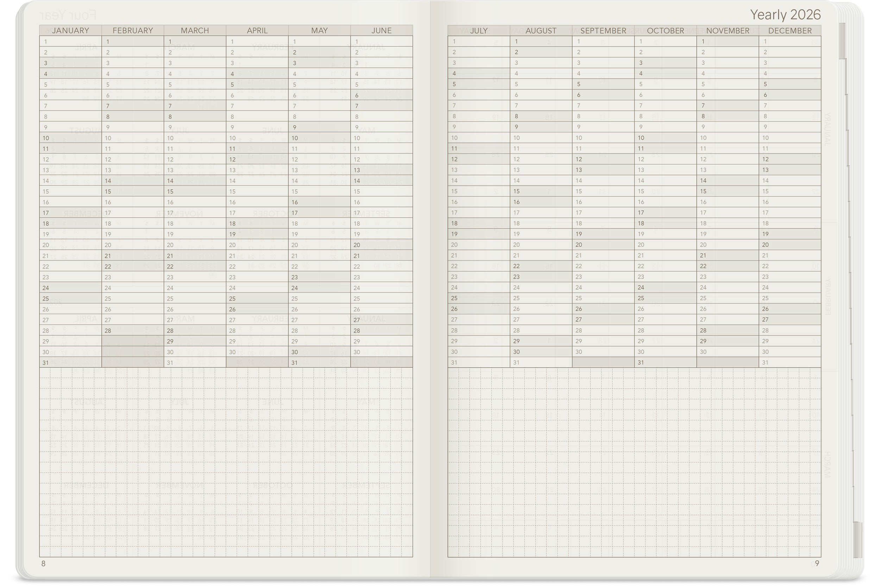Select the SEPTEMBER column header

pyautogui.click(x=602, y=30)
